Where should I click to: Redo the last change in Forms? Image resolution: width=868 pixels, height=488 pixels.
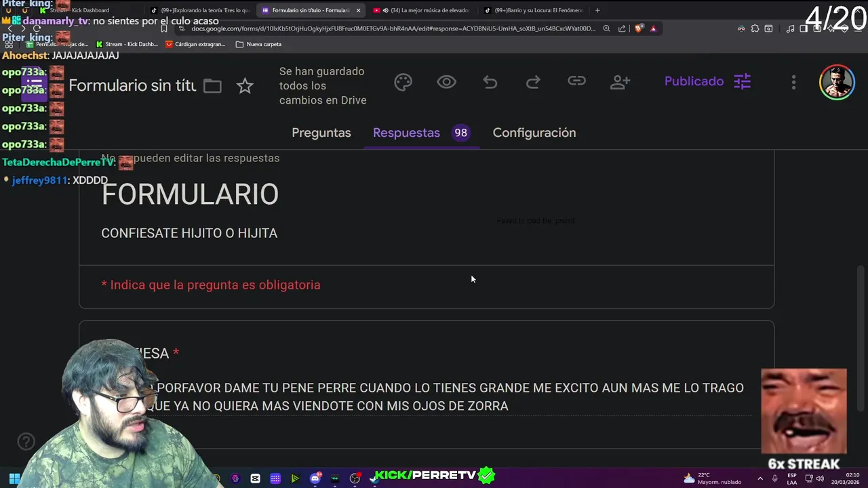(533, 82)
